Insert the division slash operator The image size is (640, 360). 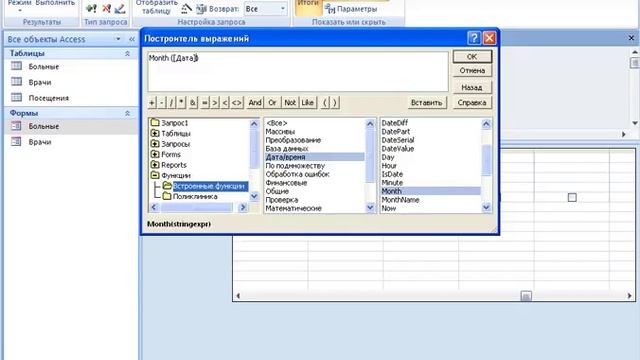171,103
